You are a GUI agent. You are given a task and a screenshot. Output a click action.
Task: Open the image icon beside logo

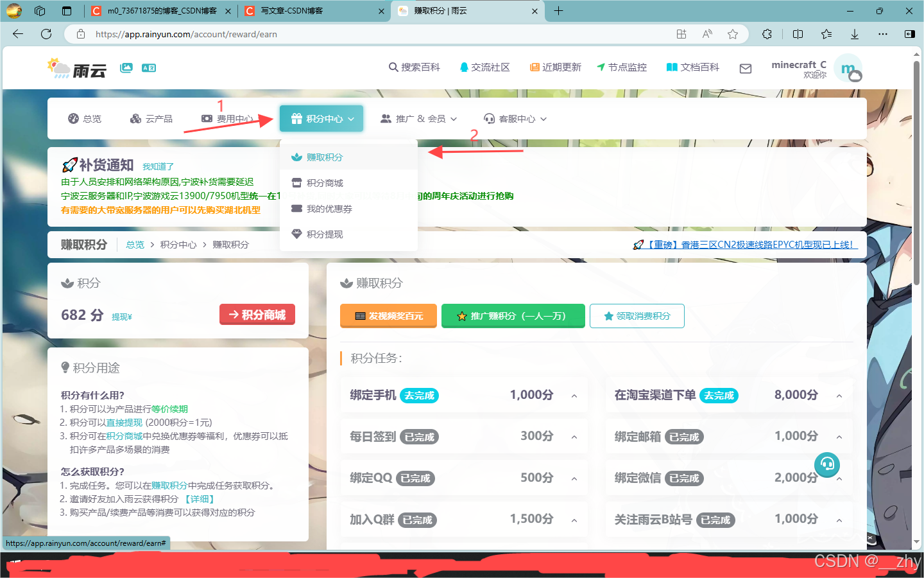(x=126, y=67)
